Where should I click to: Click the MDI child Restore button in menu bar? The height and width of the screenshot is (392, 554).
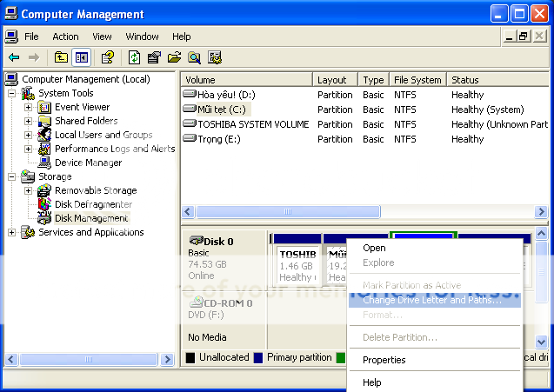point(524,36)
